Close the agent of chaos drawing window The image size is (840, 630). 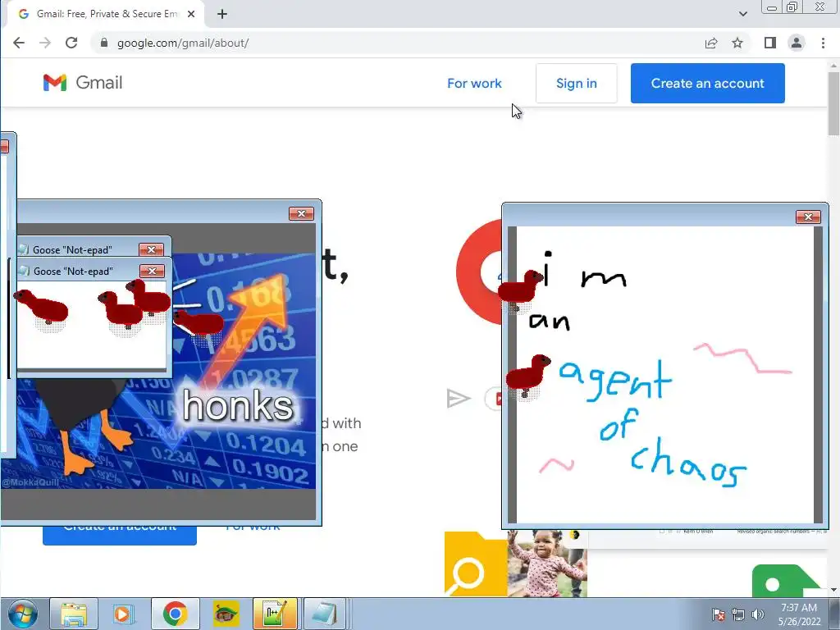(808, 217)
